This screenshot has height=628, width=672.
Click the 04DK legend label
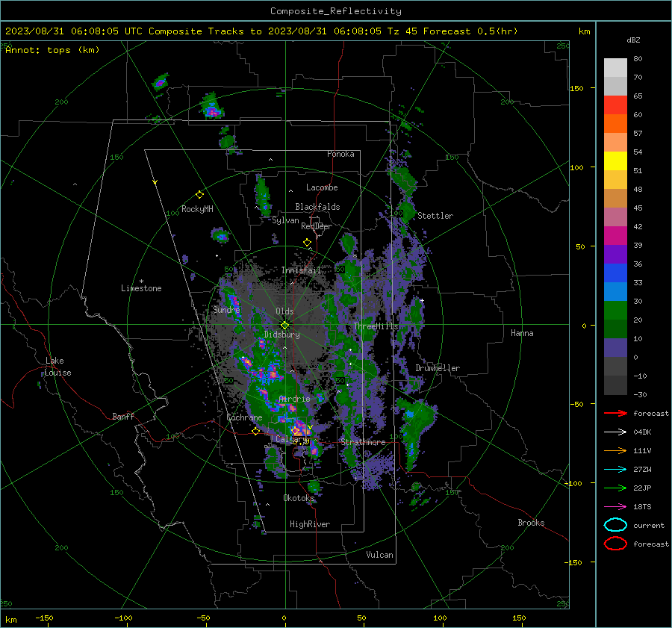click(x=642, y=432)
